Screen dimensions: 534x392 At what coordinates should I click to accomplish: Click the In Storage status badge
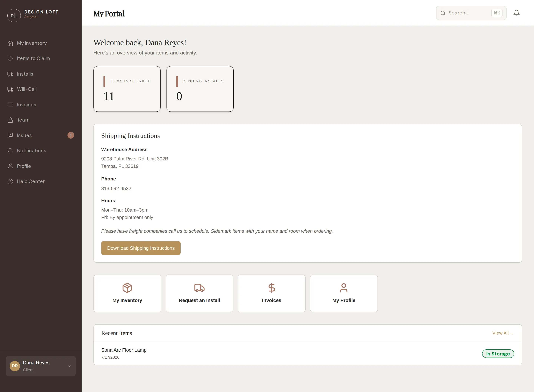pos(498,353)
